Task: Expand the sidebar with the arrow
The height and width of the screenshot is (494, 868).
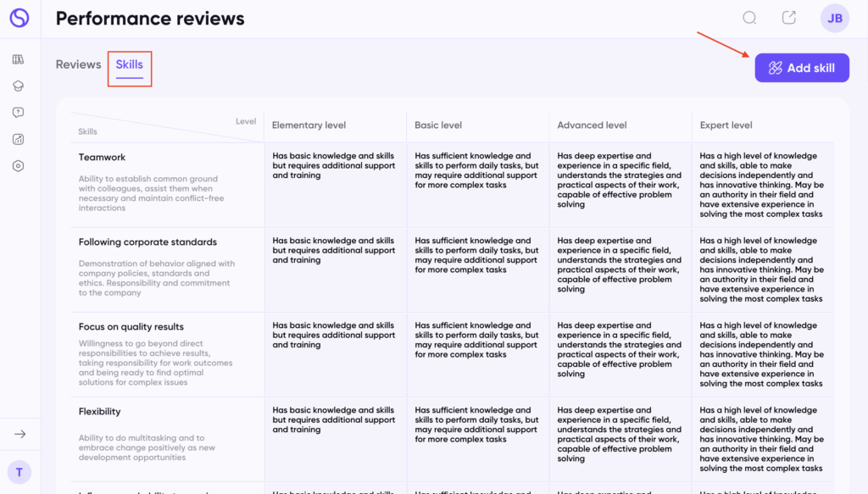Action: [19, 434]
